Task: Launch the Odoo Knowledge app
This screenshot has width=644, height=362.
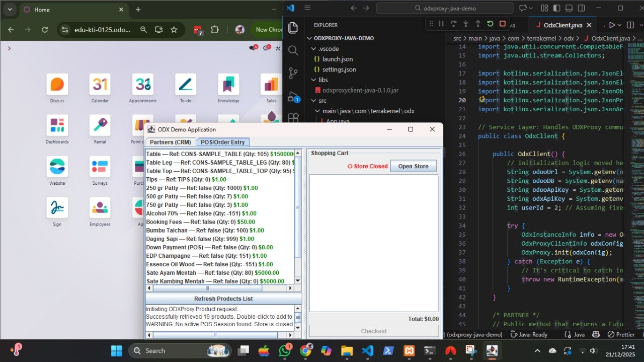Action: (x=228, y=84)
